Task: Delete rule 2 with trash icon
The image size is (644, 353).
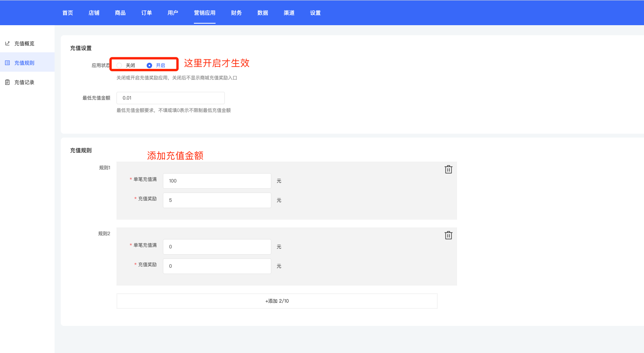Action: 449,235
